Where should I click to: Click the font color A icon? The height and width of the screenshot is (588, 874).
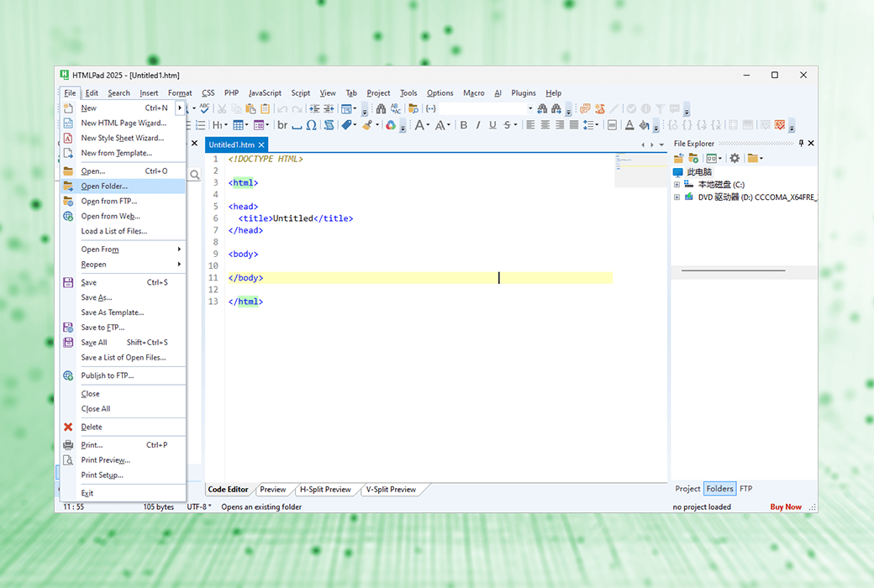[629, 125]
